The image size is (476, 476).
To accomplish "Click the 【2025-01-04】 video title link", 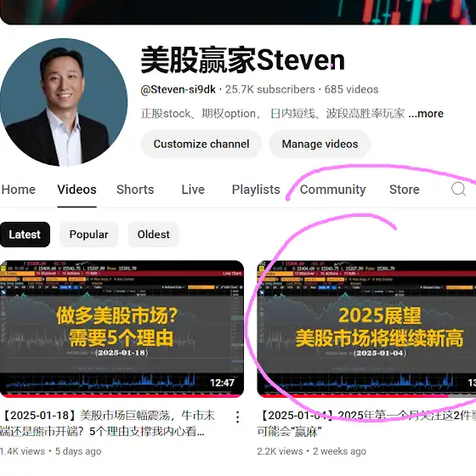I will (366, 423).
